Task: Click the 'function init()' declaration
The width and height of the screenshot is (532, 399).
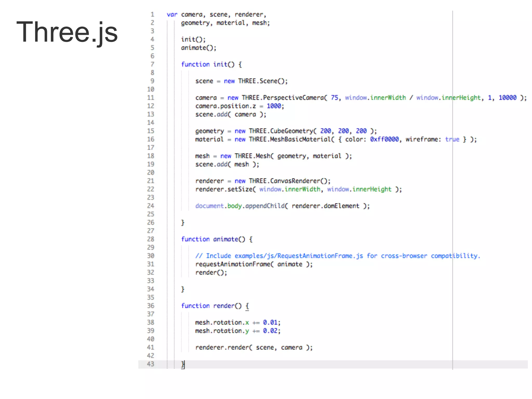Action: point(211,64)
